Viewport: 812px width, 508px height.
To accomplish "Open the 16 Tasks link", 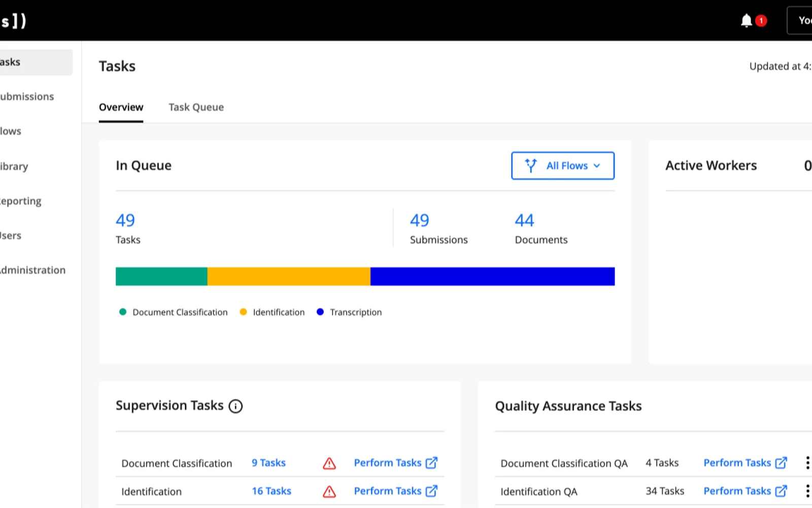I will [272, 491].
